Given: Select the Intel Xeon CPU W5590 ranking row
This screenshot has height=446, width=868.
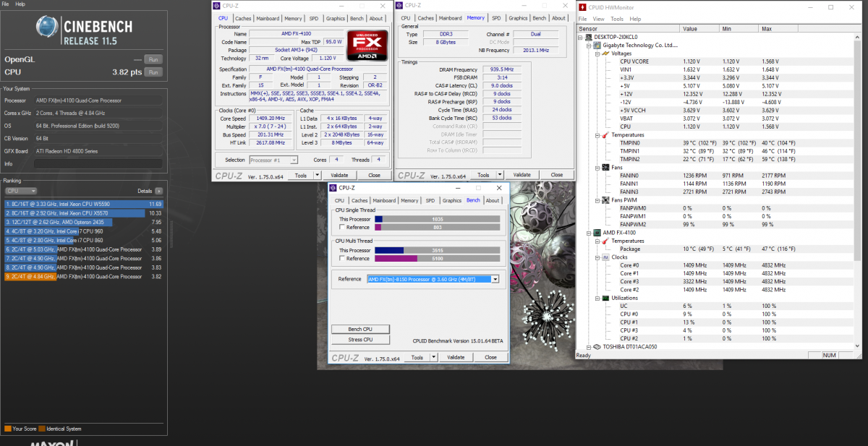Looking at the screenshot, I should point(84,204).
